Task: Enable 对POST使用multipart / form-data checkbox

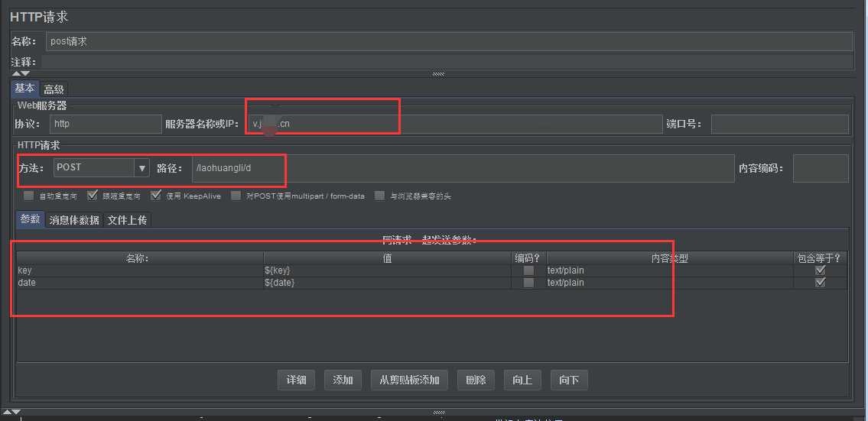Action: pyautogui.click(x=236, y=196)
